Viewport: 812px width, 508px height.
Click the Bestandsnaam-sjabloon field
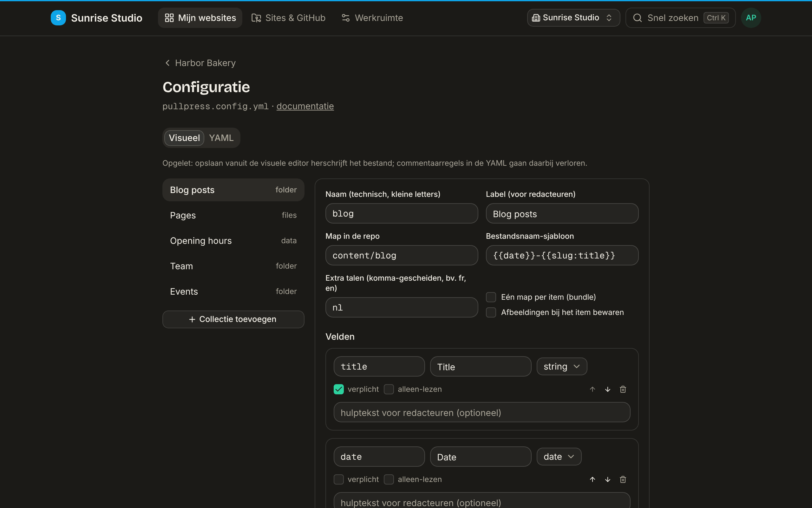coord(562,255)
